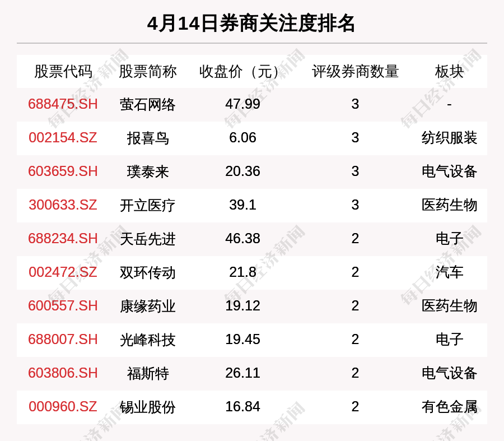
Task: Open stock code 300633.SZ
Action: 63,205
